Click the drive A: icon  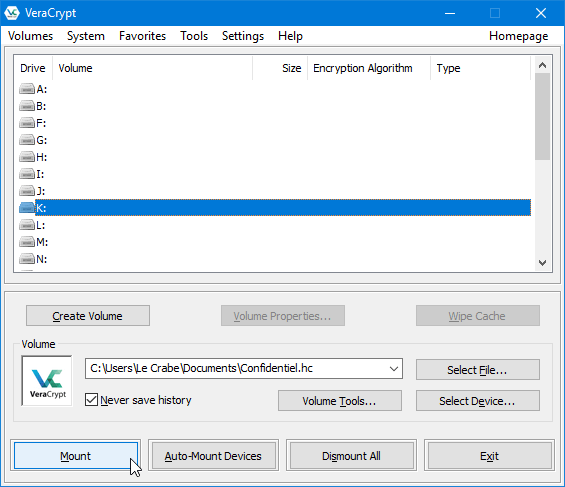(x=27, y=89)
